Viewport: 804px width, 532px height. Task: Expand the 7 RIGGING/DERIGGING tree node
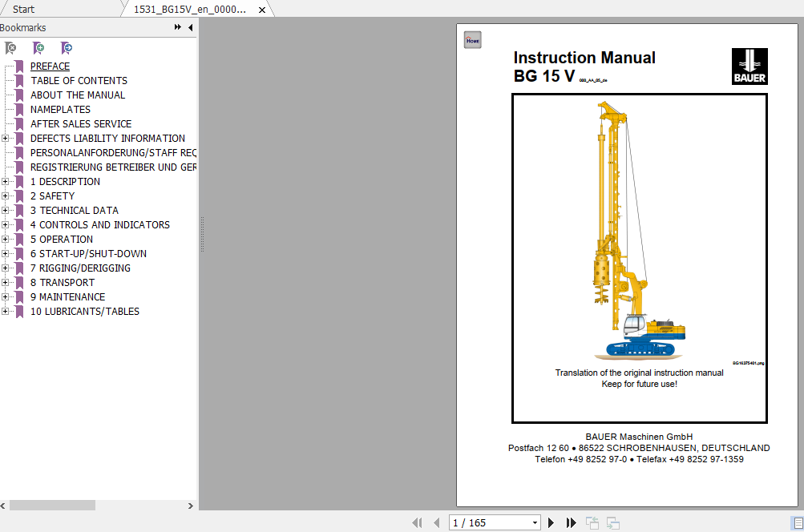5,268
